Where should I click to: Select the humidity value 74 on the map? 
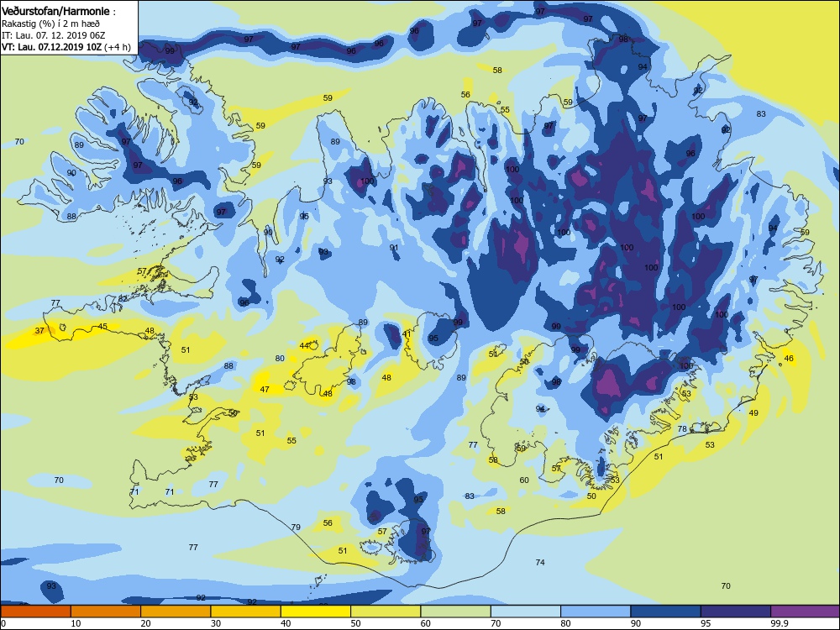[540, 562]
